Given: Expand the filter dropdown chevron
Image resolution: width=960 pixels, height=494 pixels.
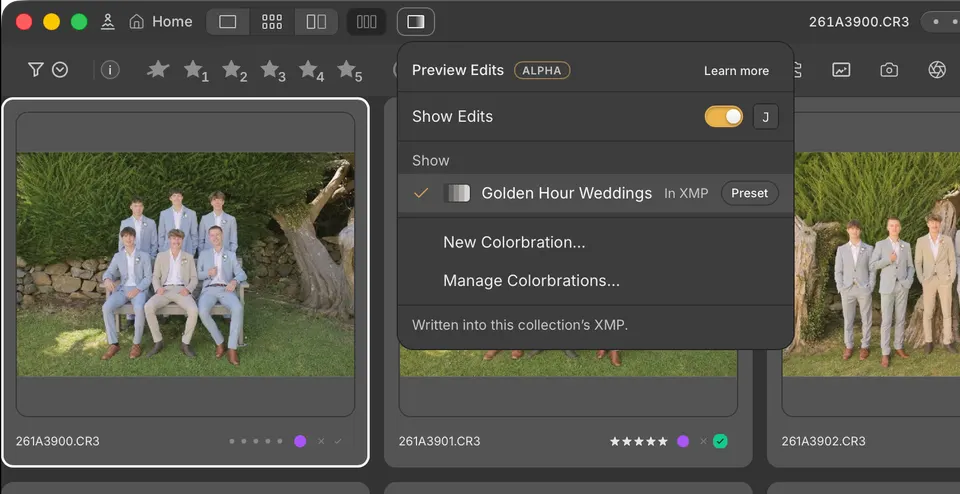Looking at the screenshot, I should click(x=59, y=70).
